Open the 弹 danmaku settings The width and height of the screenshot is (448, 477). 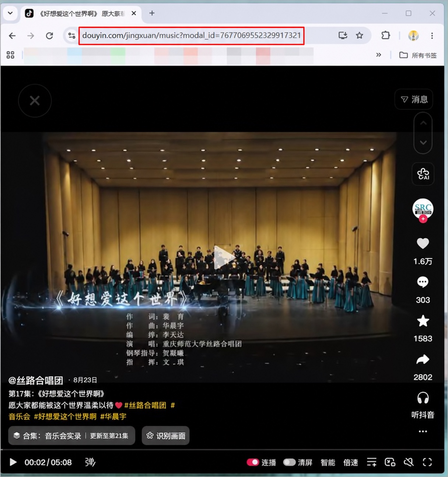coord(90,462)
